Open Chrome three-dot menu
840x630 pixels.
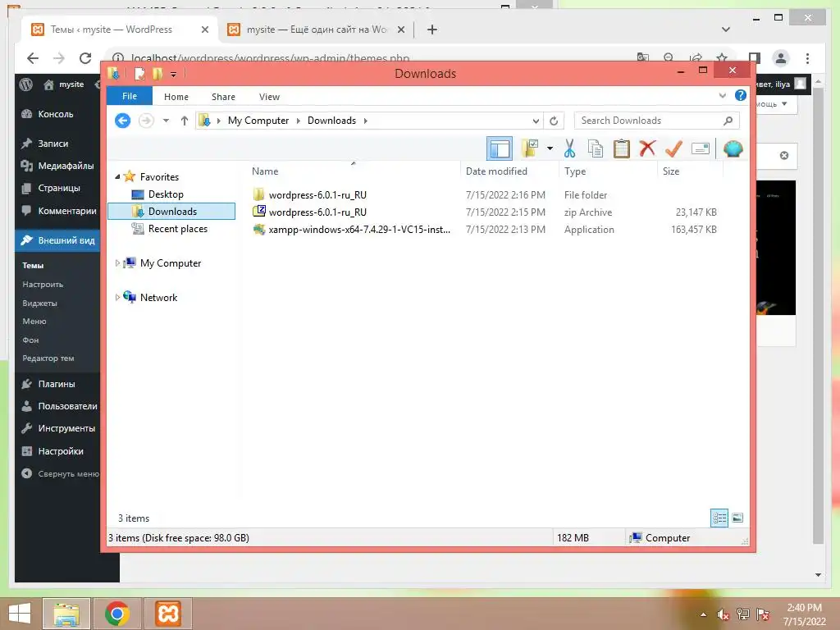[x=807, y=58]
